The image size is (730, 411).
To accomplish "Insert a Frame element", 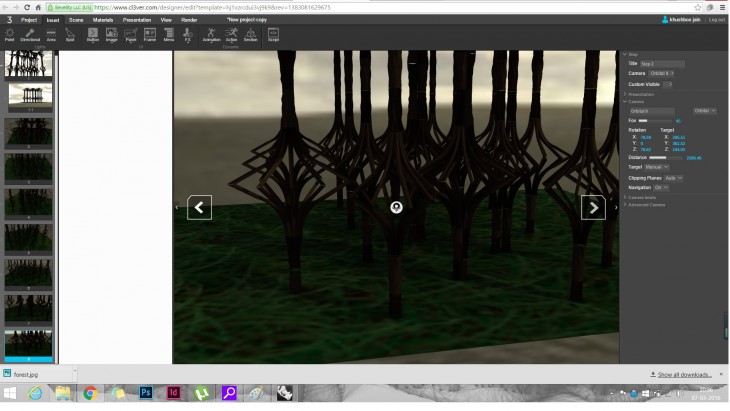I will [149, 35].
